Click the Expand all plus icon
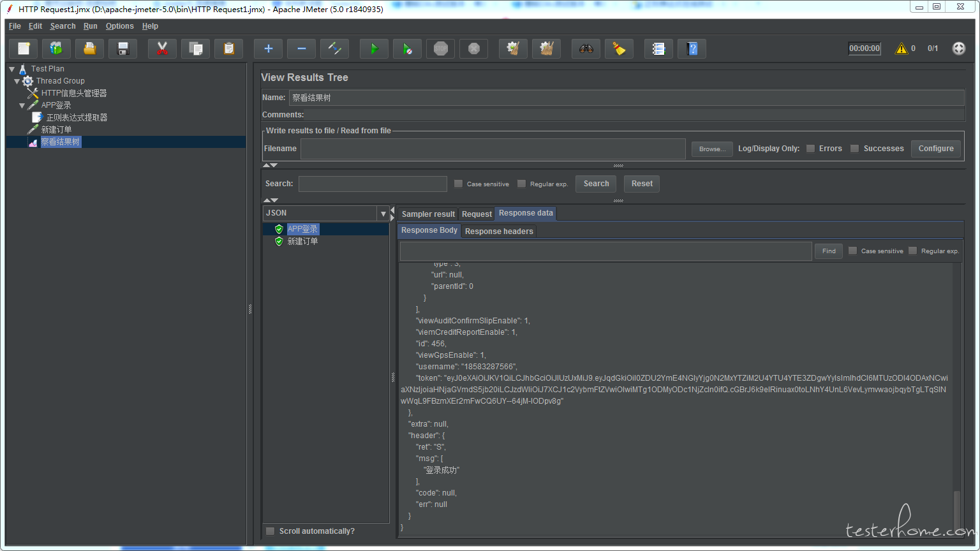This screenshot has width=980, height=551. (268, 48)
